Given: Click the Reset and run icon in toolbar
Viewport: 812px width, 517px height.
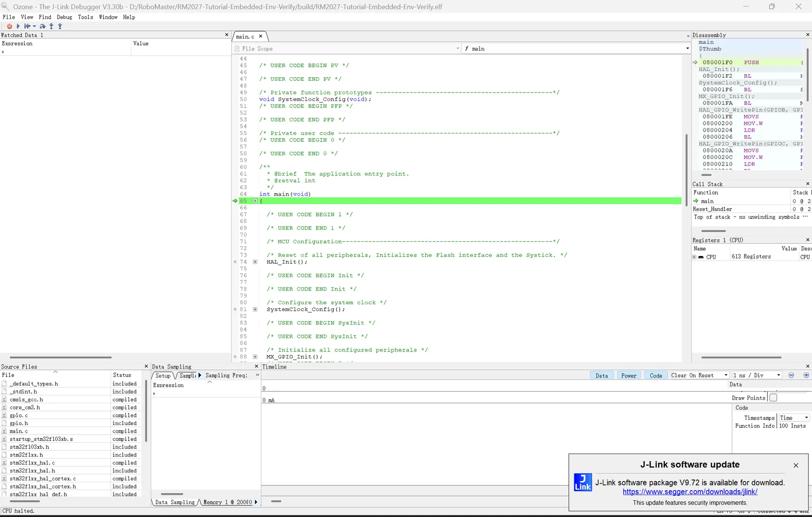Looking at the screenshot, I should point(27,26).
